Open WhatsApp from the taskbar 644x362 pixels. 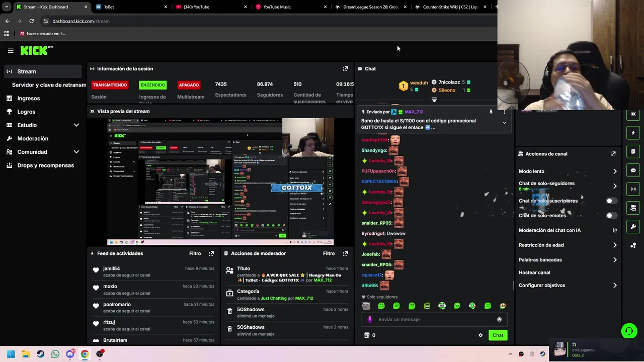55,354
